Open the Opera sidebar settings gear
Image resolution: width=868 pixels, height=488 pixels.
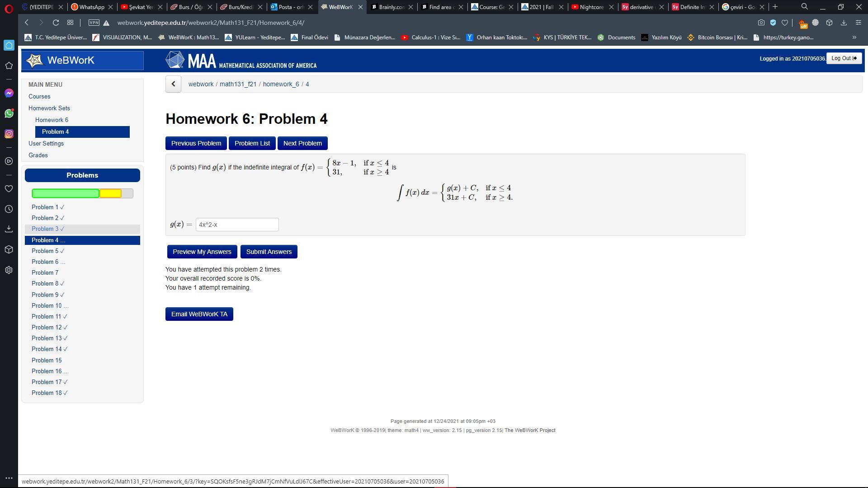tap(9, 270)
